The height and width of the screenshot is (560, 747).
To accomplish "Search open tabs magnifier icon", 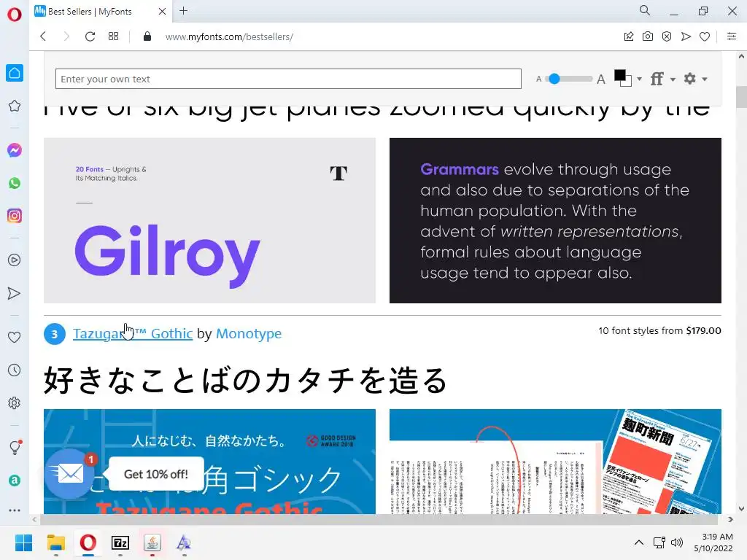I will 645,10.
